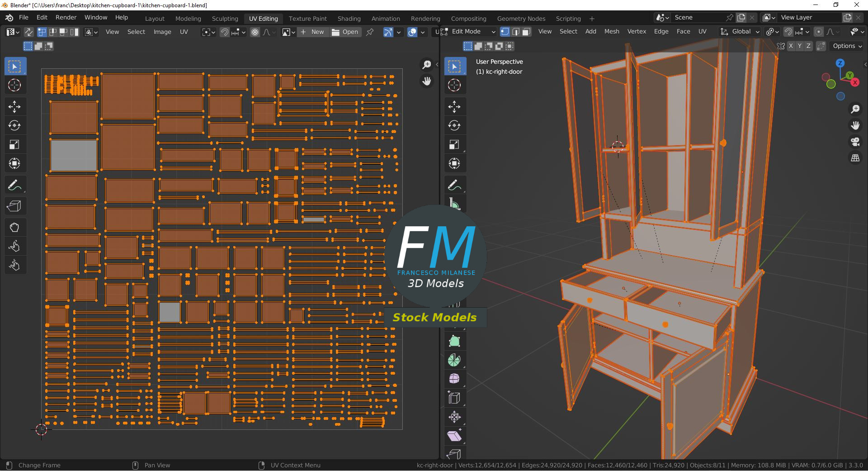Select the Move tool in 3D viewport
This screenshot has width=868, height=471.
coord(454,107)
